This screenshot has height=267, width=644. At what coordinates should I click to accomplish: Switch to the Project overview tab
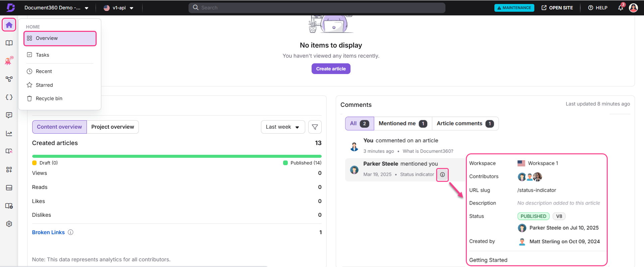pos(113,127)
